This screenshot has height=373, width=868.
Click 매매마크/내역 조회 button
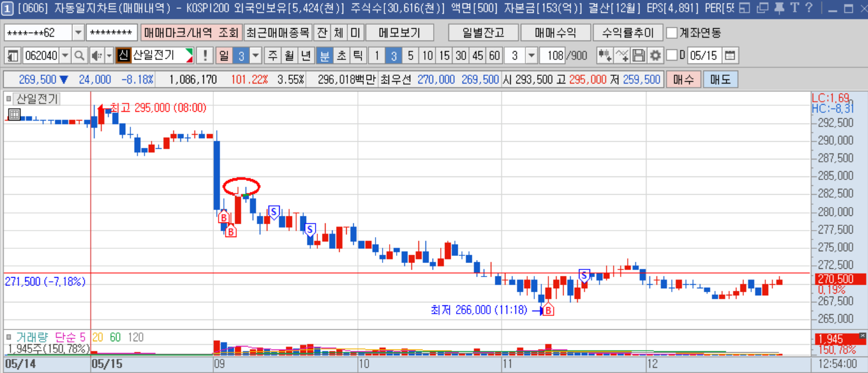tap(191, 33)
